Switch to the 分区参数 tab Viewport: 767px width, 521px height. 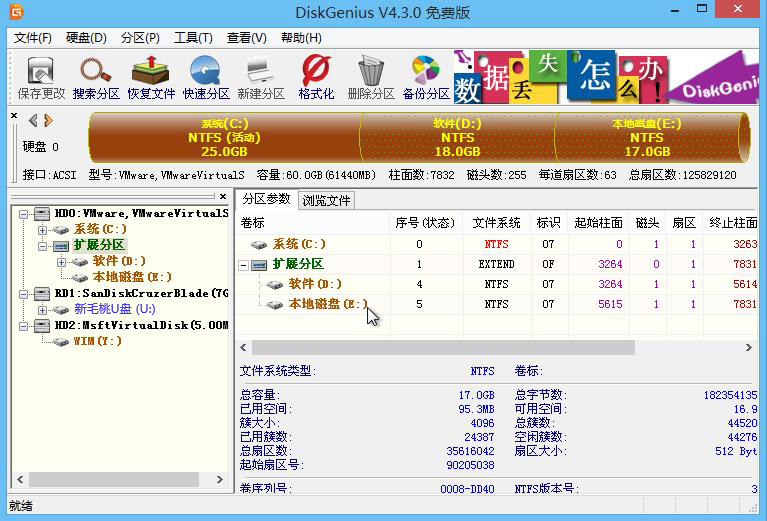point(267,199)
